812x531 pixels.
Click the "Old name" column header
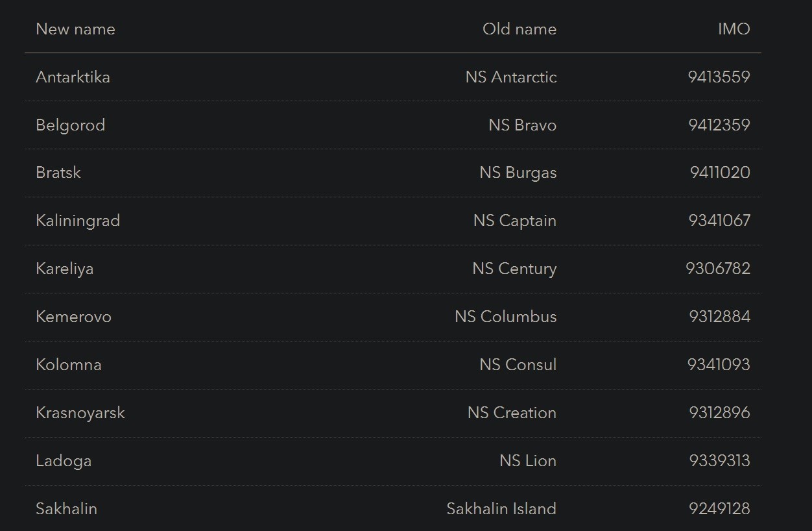pos(519,29)
